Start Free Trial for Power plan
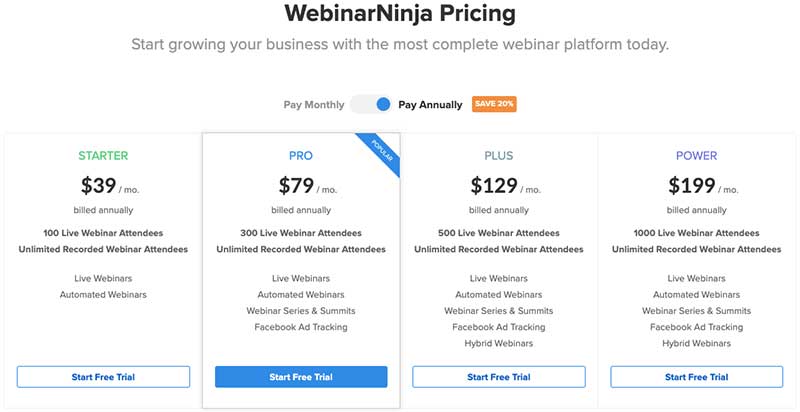This screenshot has height=412, width=800. click(x=697, y=377)
